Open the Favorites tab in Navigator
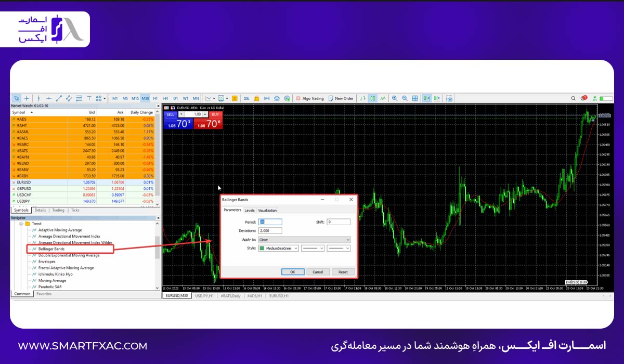Viewport: 624px width, 364px height. [x=44, y=294]
